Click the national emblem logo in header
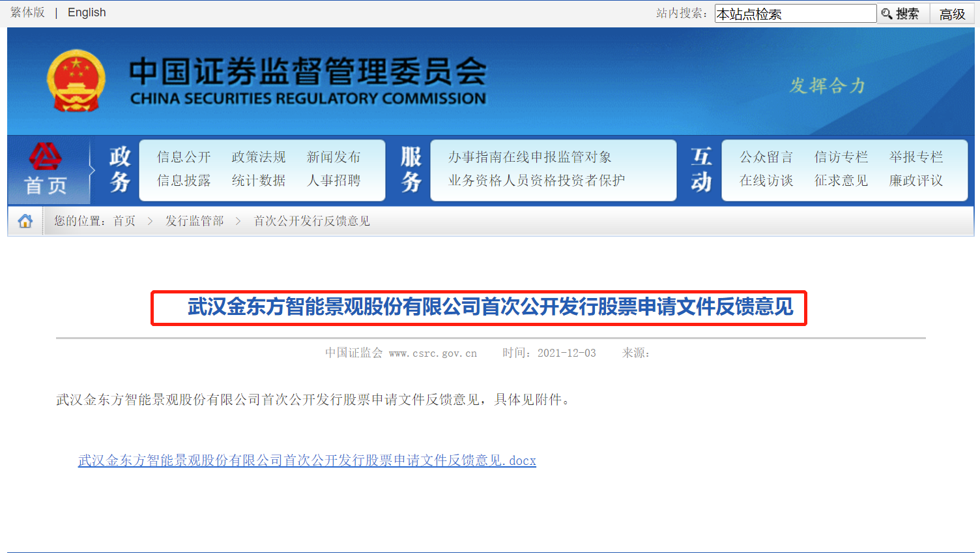 (x=76, y=81)
